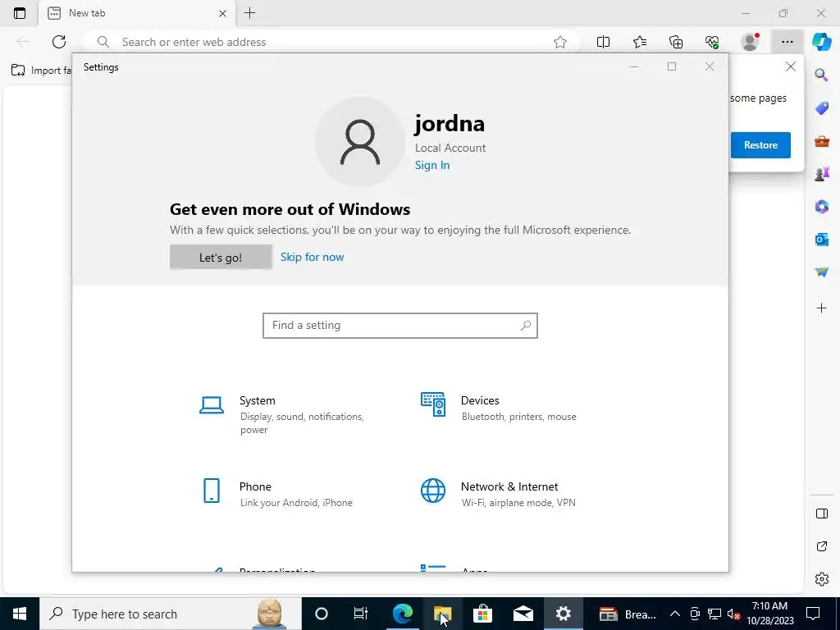
Task: Open Drop paper plane icon in sidebar
Action: click(821, 272)
